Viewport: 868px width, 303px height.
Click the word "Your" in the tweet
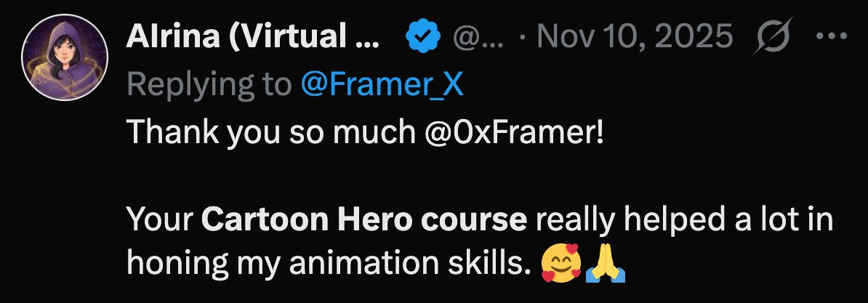coord(160,219)
